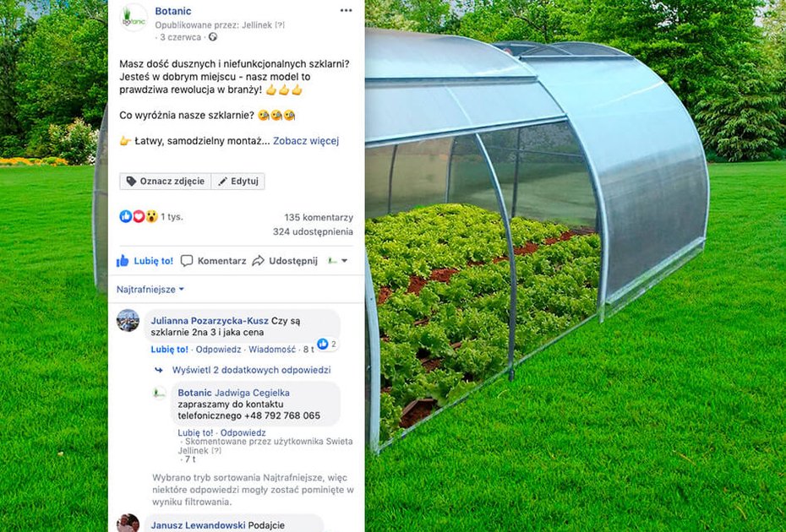Click the globe public audience icon
The height and width of the screenshot is (532, 786).
coord(213,37)
